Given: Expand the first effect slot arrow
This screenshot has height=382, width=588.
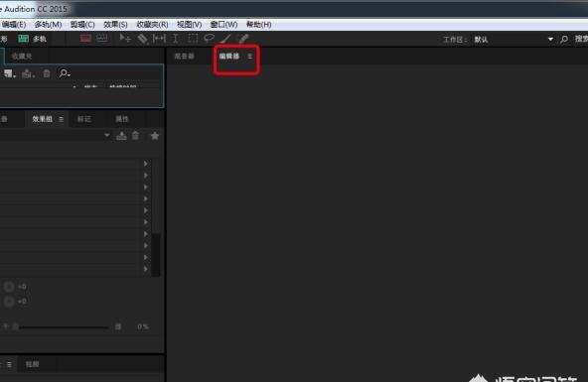Looking at the screenshot, I should click(145, 164).
